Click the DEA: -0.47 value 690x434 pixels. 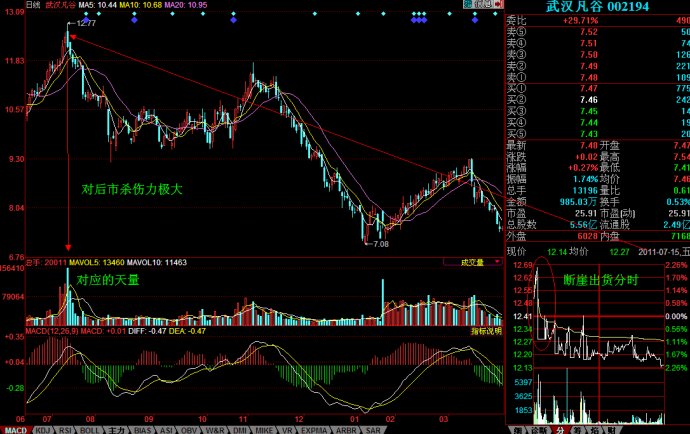tap(187, 331)
